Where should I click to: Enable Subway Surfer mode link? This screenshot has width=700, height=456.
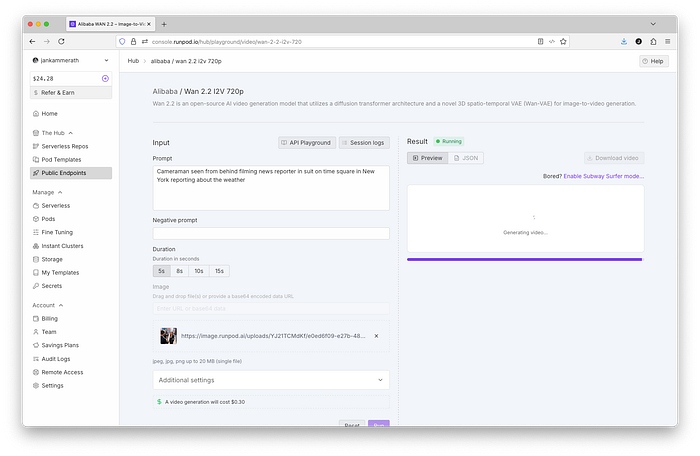604,176
